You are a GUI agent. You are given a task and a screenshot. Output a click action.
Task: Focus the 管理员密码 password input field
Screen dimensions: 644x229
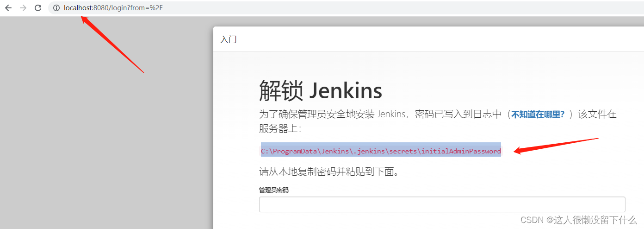click(442, 204)
